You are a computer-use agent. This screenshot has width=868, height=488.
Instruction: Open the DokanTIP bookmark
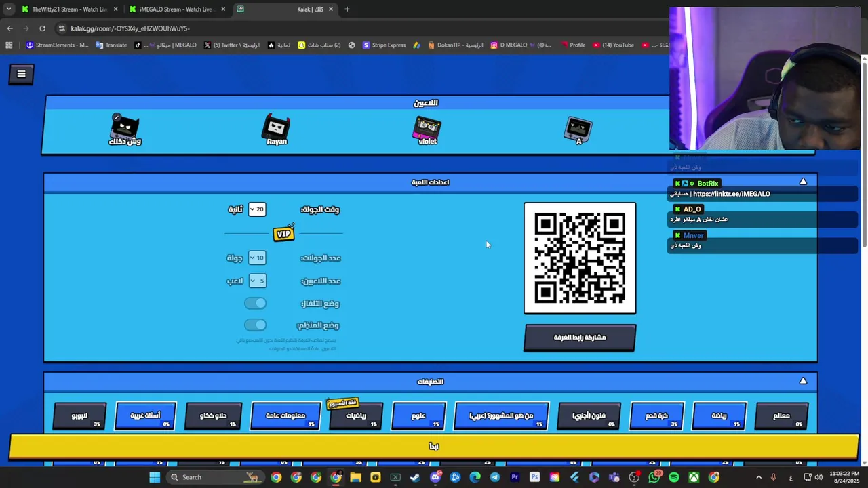pyautogui.click(x=455, y=45)
